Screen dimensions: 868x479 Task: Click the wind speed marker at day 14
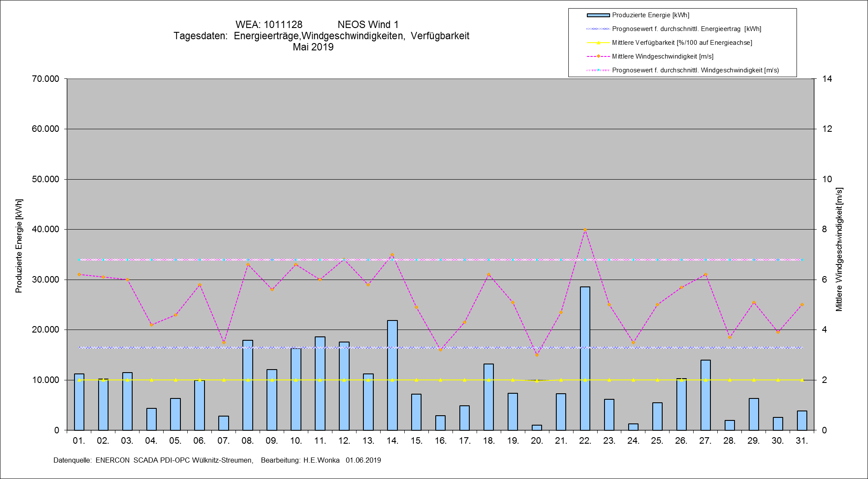392,255
